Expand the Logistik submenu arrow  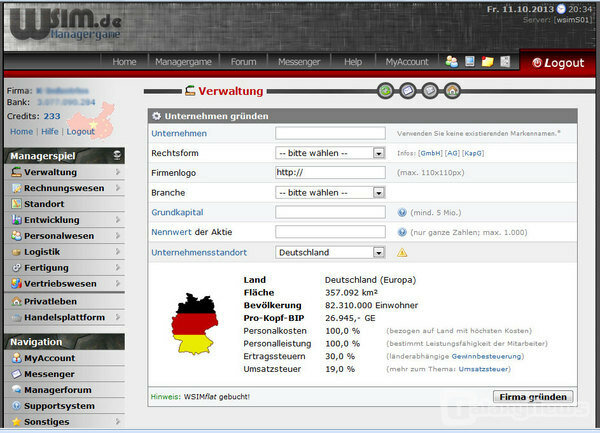click(x=117, y=252)
